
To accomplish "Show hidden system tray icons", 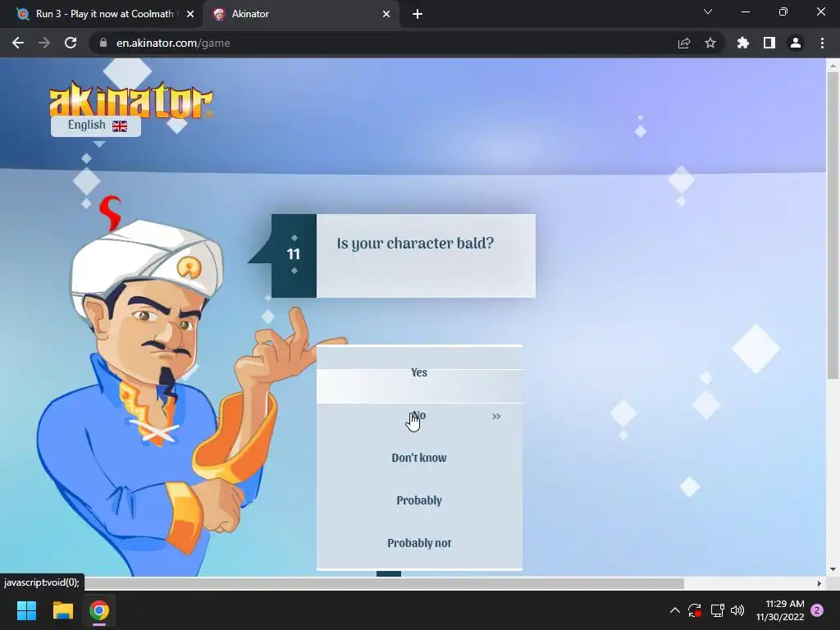I will [x=675, y=610].
